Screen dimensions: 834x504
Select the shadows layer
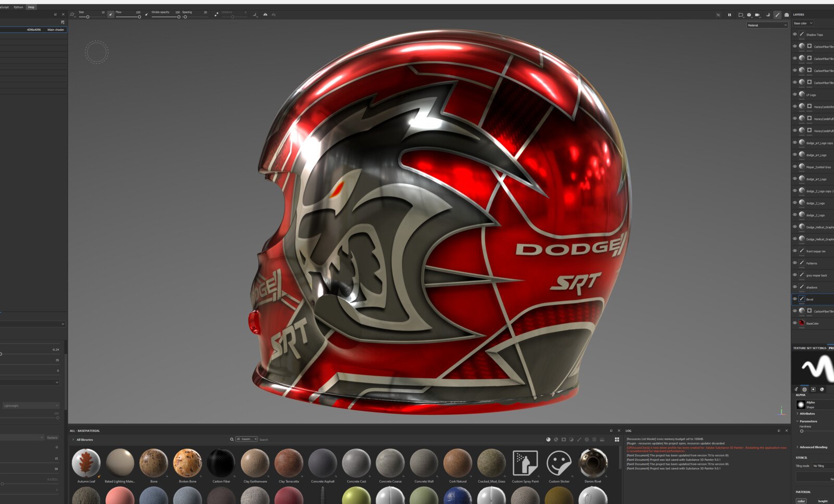click(813, 287)
